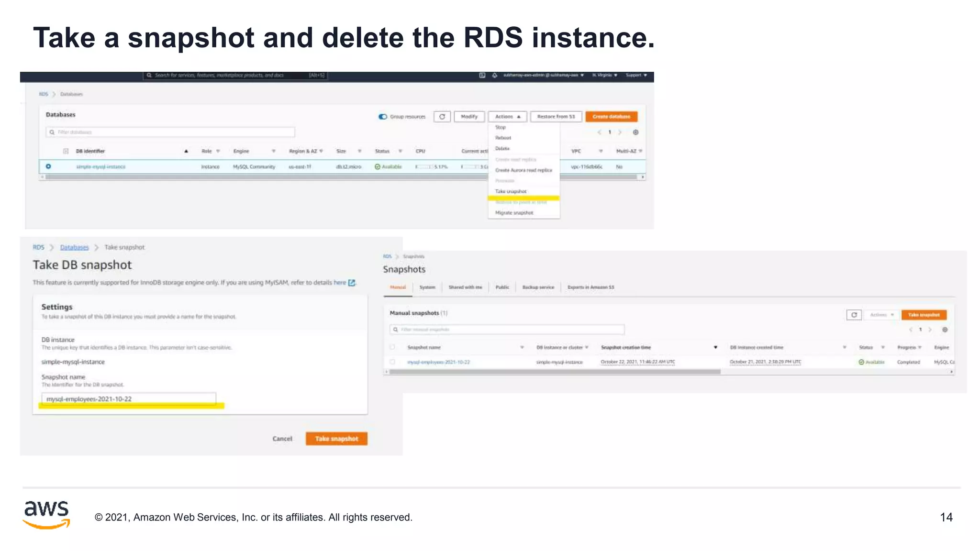Click the RDS breadcrumb on Take snapshot page
The height and width of the screenshot is (551, 980).
[x=38, y=247]
